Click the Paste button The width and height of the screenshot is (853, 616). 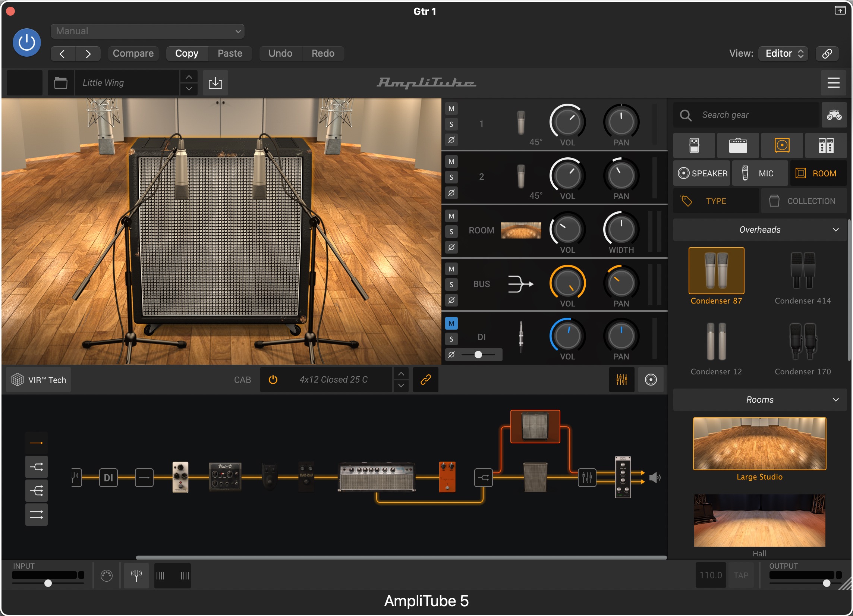[230, 53]
